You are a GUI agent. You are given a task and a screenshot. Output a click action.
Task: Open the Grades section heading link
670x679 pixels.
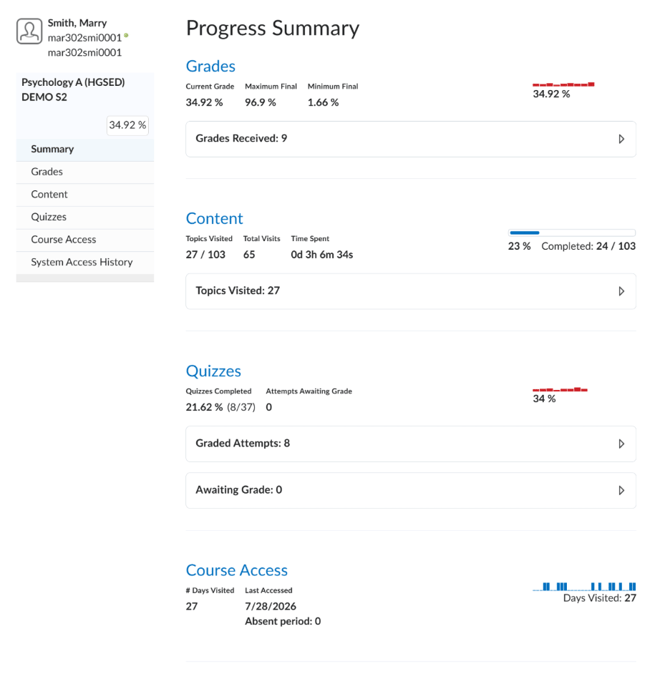[x=210, y=66]
